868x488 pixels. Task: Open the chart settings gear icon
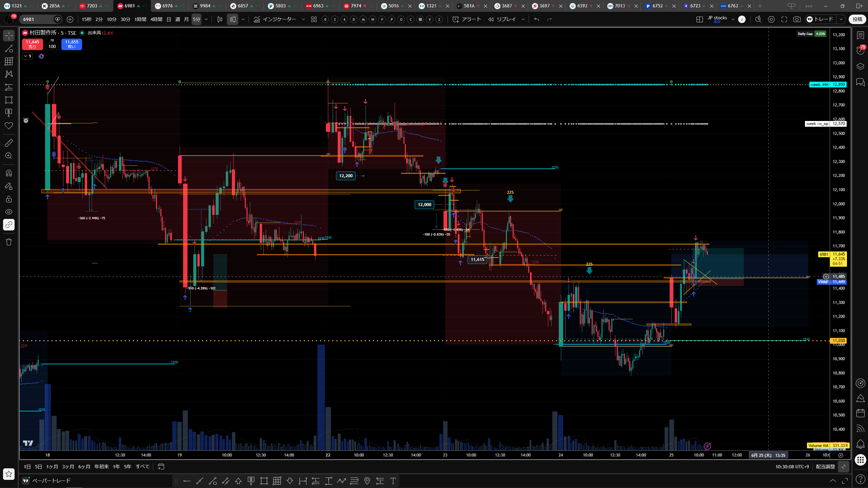[x=771, y=19]
